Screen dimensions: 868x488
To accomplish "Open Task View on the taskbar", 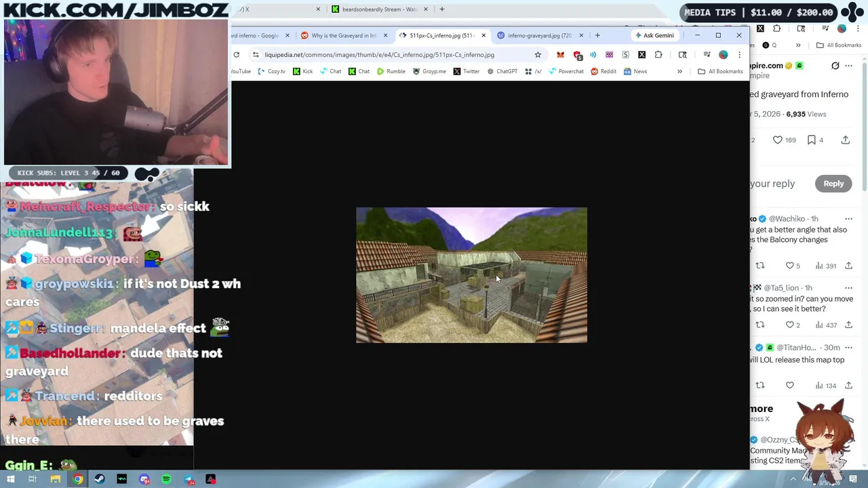I will 32,479.
